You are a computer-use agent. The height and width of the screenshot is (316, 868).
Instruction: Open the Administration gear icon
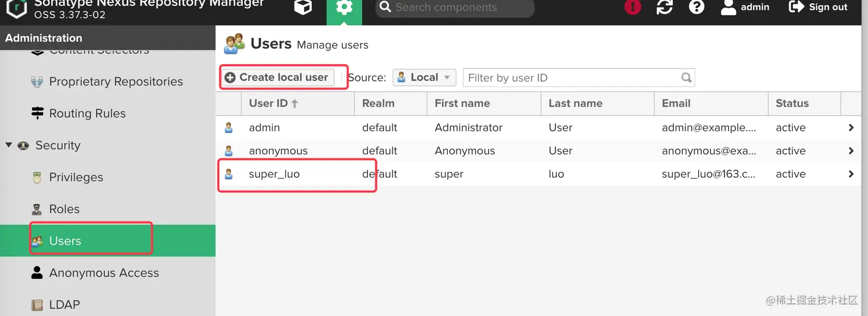coord(344,8)
